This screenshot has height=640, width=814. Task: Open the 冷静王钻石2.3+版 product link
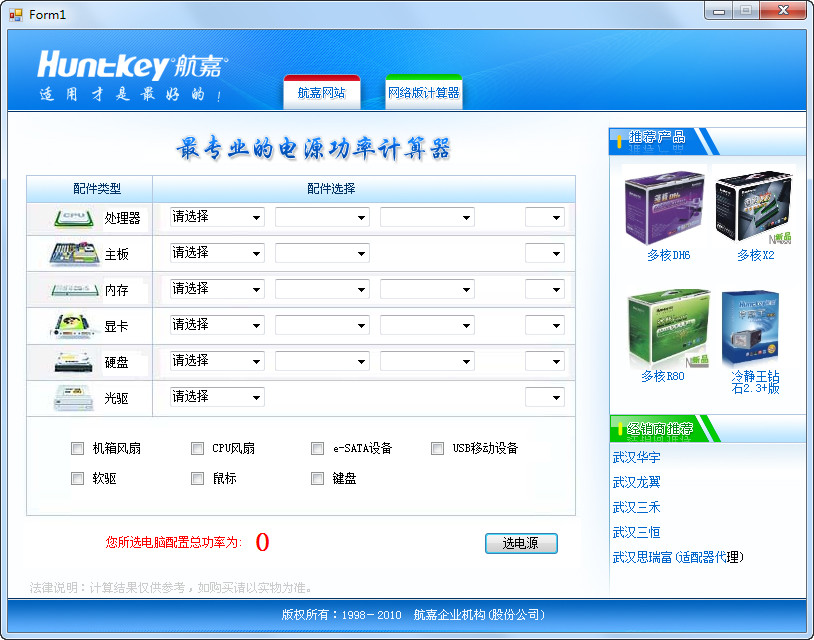755,382
